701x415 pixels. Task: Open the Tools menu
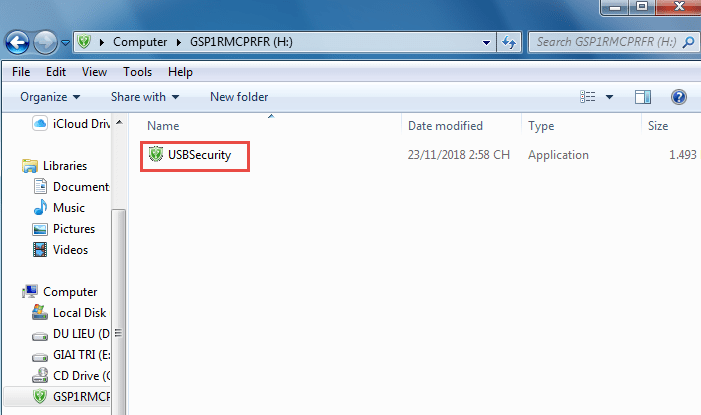click(x=137, y=72)
